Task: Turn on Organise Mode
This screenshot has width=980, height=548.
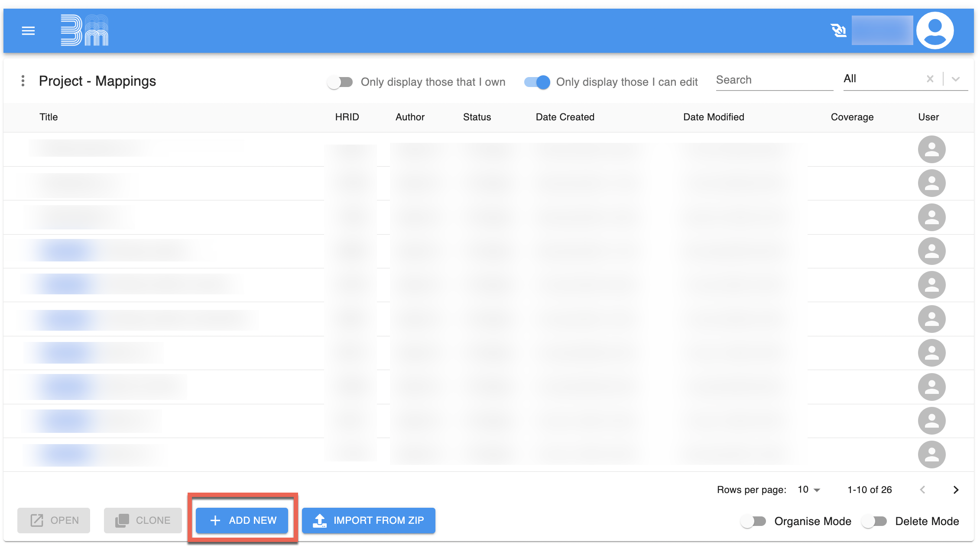Action: [x=753, y=521]
